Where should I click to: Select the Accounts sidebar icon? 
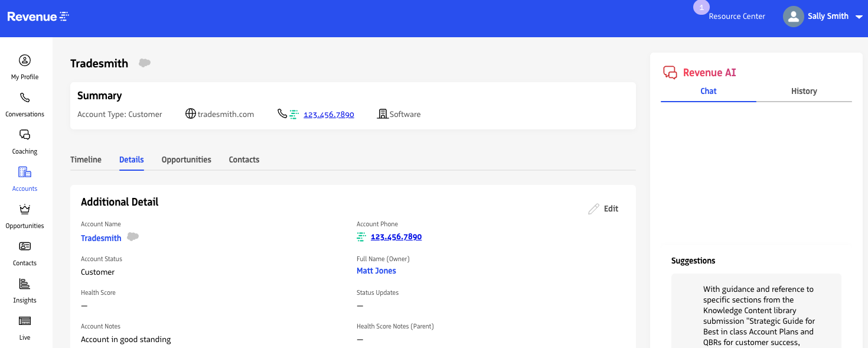tap(25, 173)
